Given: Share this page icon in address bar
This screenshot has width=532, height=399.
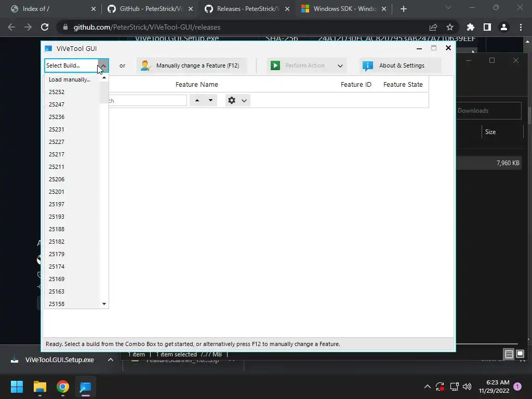Looking at the screenshot, I should click(x=433, y=27).
